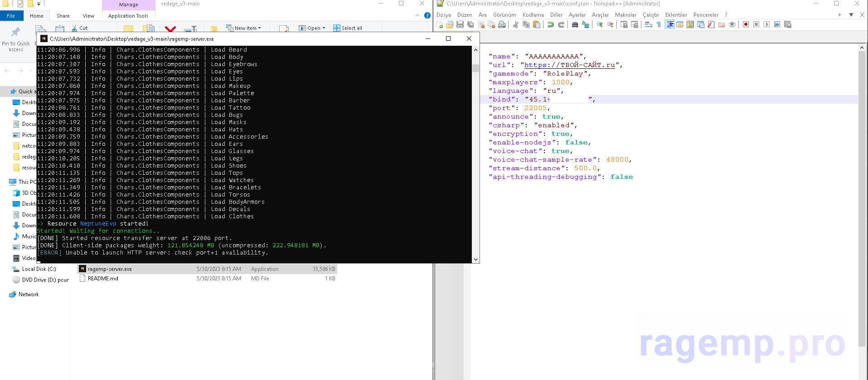Click the Select all button

pyautogui.click(x=348, y=28)
